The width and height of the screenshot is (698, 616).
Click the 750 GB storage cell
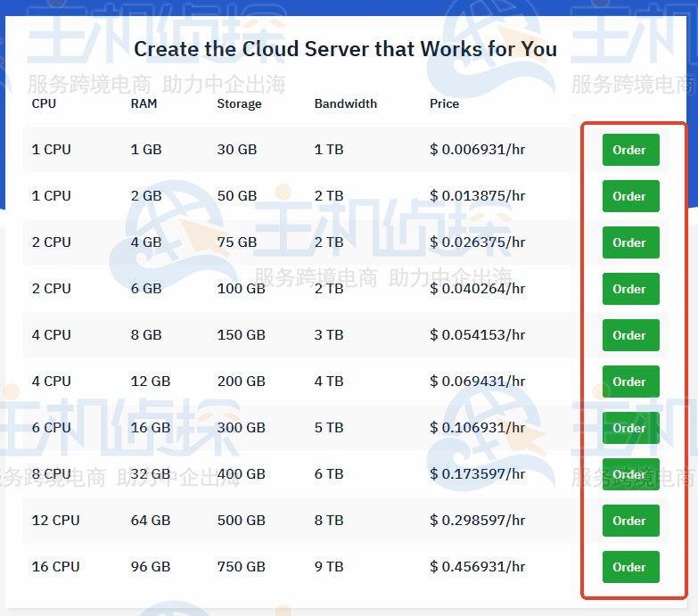coord(242,566)
